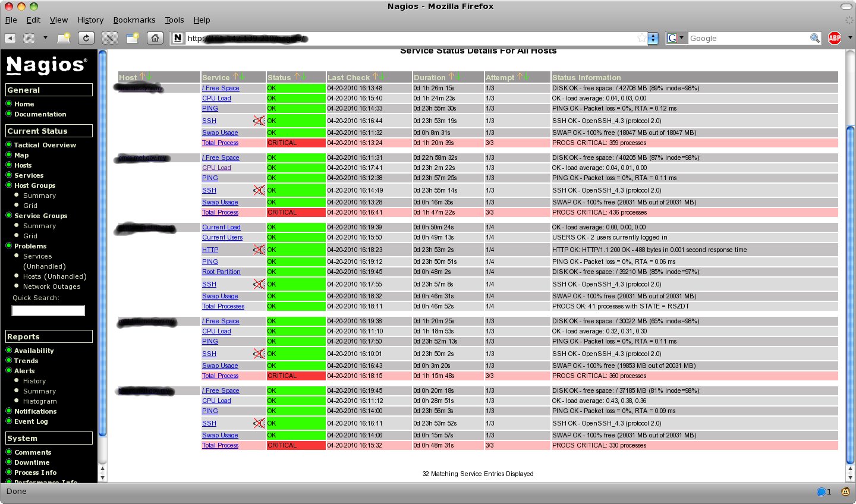Bookmark this page with the star icon
This screenshot has width=856, height=504.
point(641,38)
